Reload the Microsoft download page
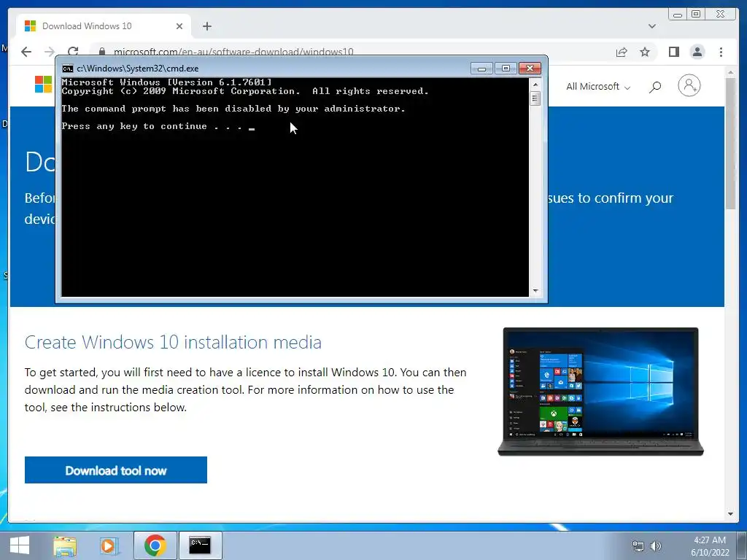 pos(73,52)
